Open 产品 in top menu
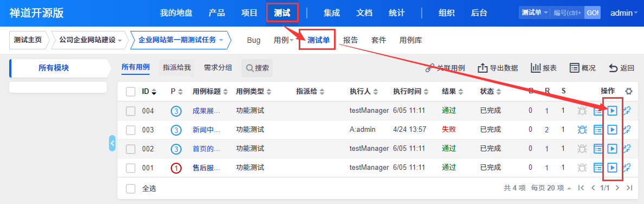Screen dimensions: 644x204 pos(217,13)
